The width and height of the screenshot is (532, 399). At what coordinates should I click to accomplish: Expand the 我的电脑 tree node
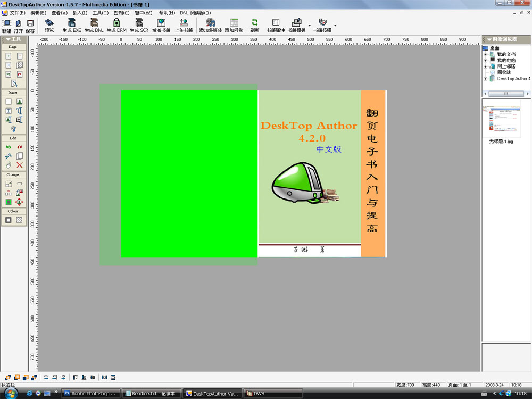(x=485, y=61)
